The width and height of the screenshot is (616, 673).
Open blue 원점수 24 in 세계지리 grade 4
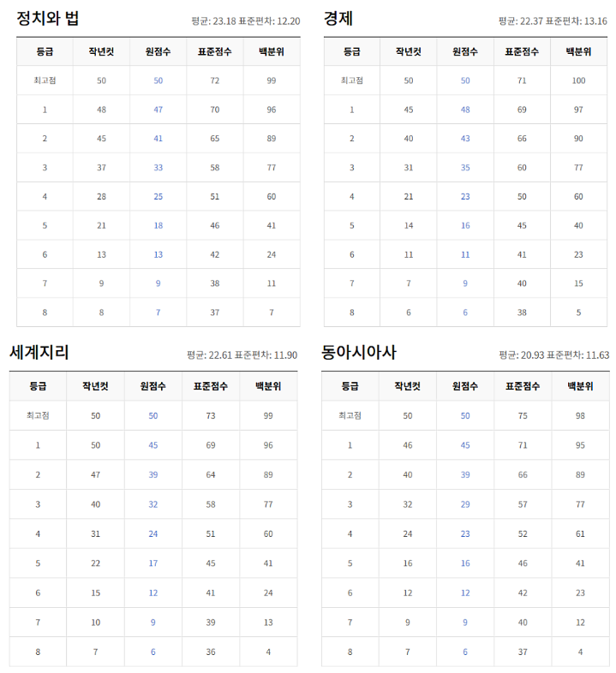tap(153, 534)
